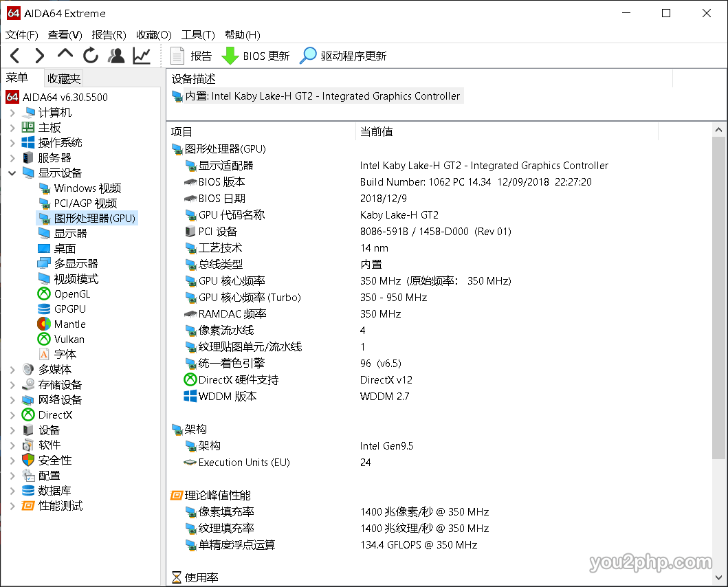Screen dimensions: 728x587
Task: Open the GPGPU icon in tree
Action: click(x=44, y=309)
